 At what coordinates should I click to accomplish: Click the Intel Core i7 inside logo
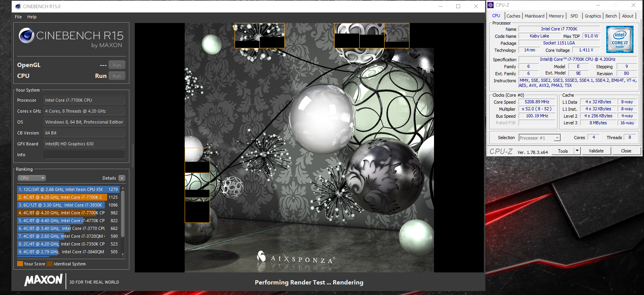[620, 39]
